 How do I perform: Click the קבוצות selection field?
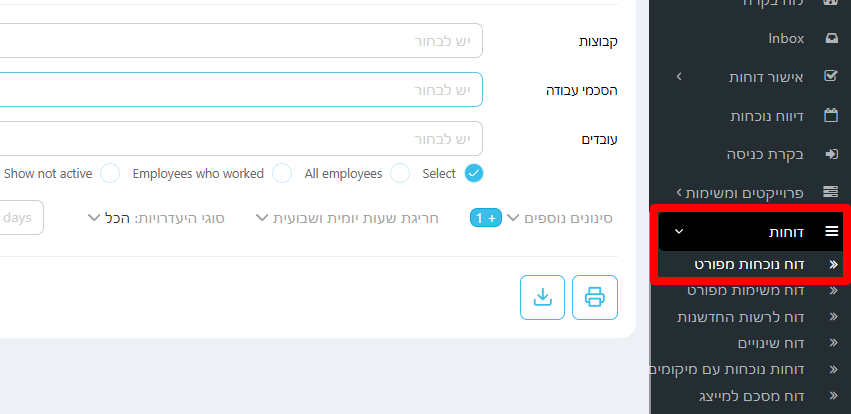tap(240, 41)
